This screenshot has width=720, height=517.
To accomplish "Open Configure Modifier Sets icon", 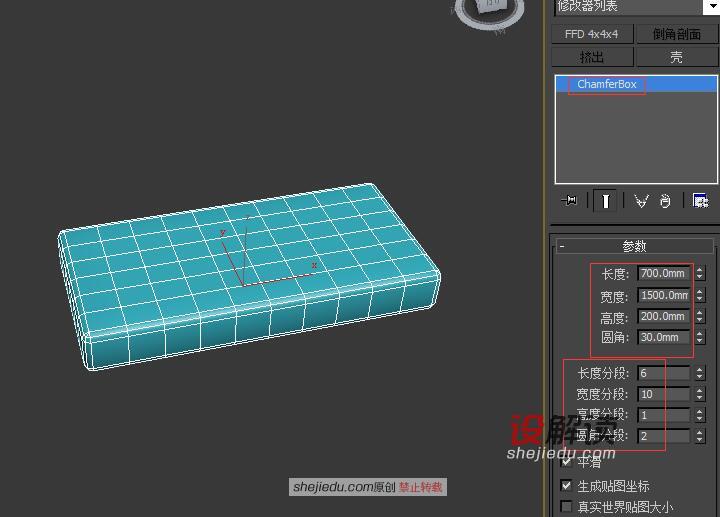I will pyautogui.click(x=700, y=201).
